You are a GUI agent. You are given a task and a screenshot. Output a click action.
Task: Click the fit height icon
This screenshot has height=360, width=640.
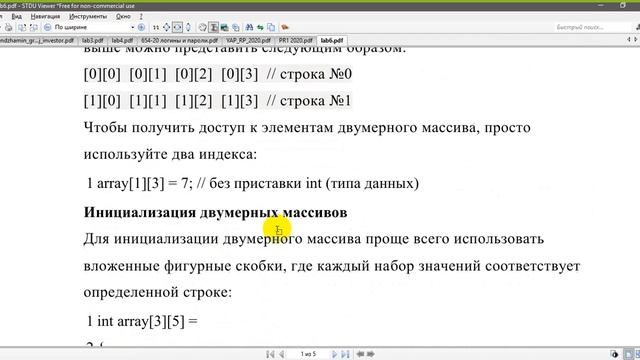pyautogui.click(x=188, y=27)
